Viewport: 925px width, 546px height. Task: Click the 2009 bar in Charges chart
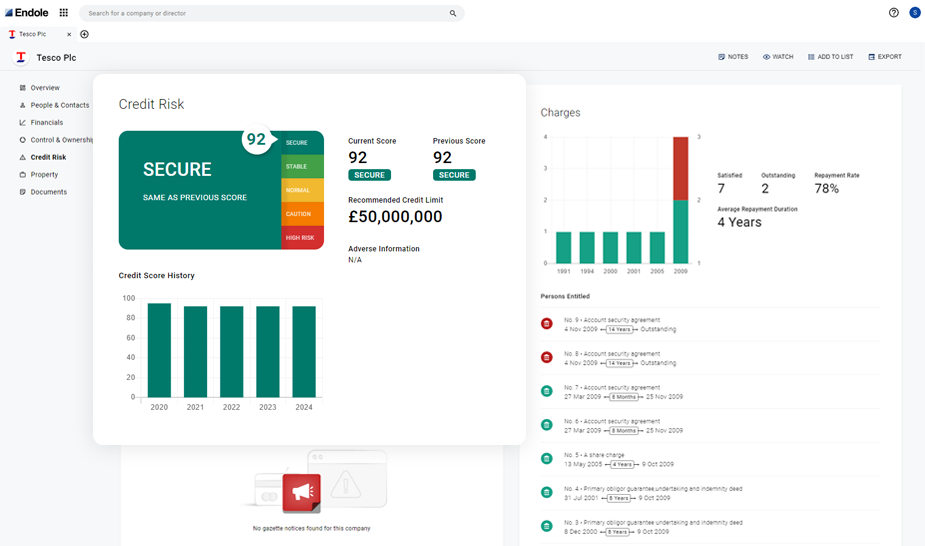click(x=680, y=200)
